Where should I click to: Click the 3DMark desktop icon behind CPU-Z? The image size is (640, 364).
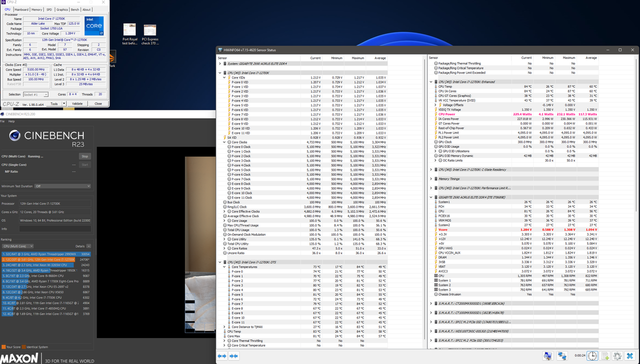coord(112,59)
